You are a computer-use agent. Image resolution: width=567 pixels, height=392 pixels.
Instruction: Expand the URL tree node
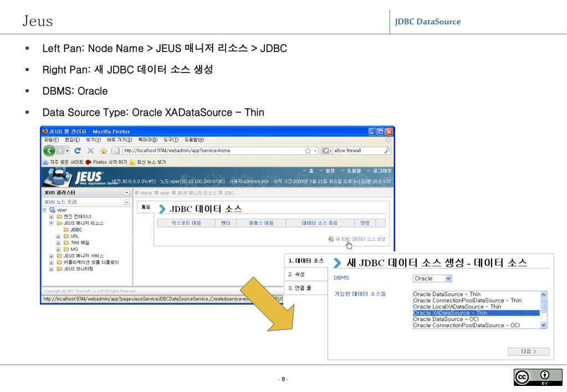point(58,236)
